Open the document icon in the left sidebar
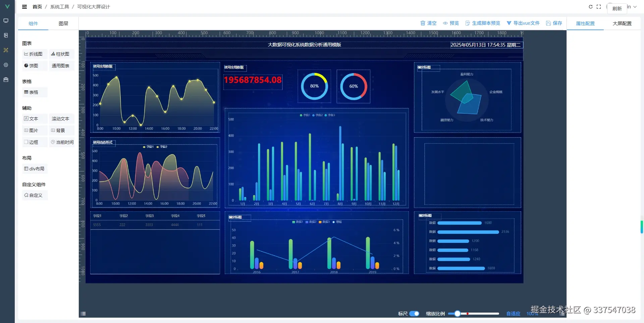The image size is (644, 323). point(6,35)
